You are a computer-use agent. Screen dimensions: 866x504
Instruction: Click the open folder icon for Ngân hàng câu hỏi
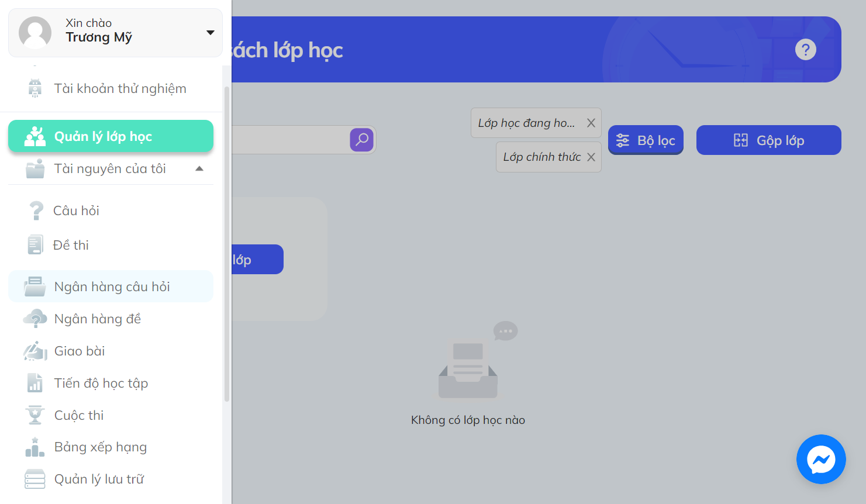(x=35, y=286)
